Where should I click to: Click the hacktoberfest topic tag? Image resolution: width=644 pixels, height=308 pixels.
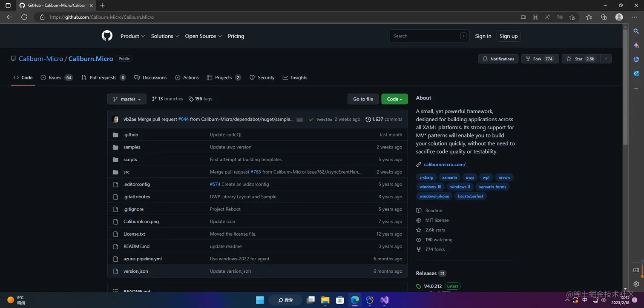tap(471, 196)
